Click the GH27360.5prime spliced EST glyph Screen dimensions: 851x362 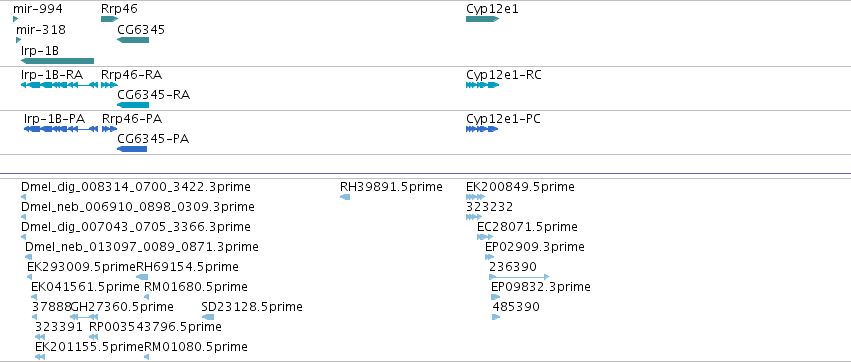(84, 317)
